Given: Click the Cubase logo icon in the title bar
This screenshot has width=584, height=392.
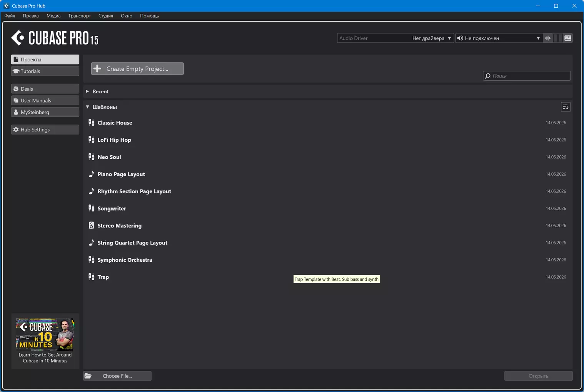Looking at the screenshot, I should click(6, 6).
